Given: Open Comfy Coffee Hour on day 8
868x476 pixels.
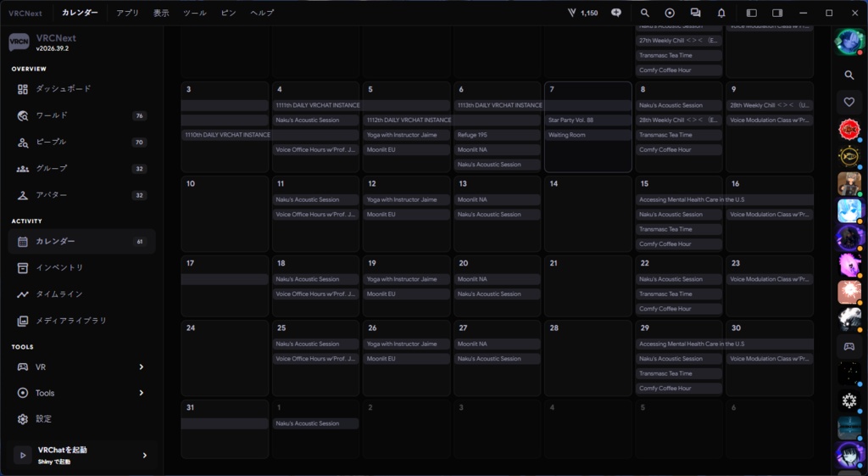Looking at the screenshot, I should (x=679, y=149).
